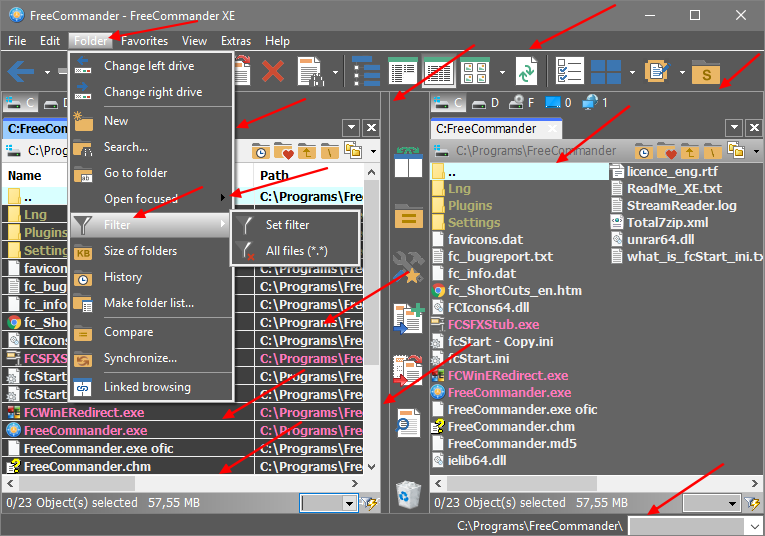Select Linked browsing menu entry
765x536 pixels.
[x=151, y=387]
